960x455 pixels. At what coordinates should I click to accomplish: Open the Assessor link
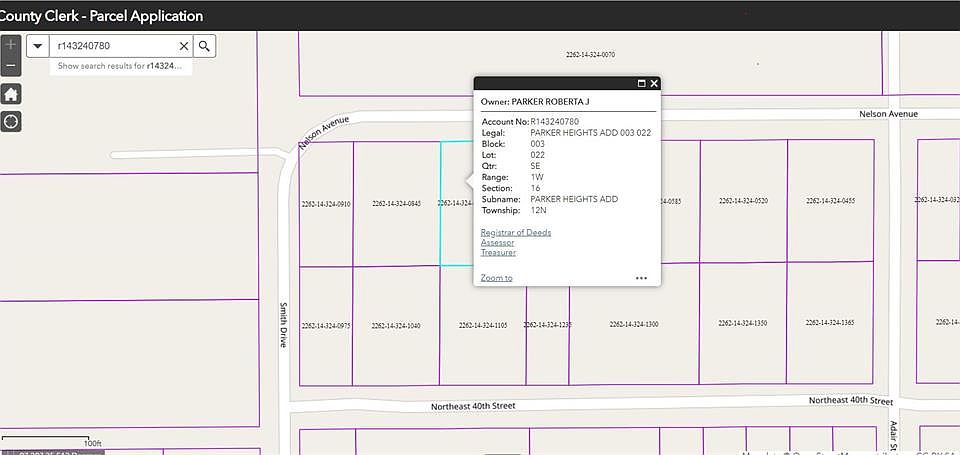tap(497, 243)
